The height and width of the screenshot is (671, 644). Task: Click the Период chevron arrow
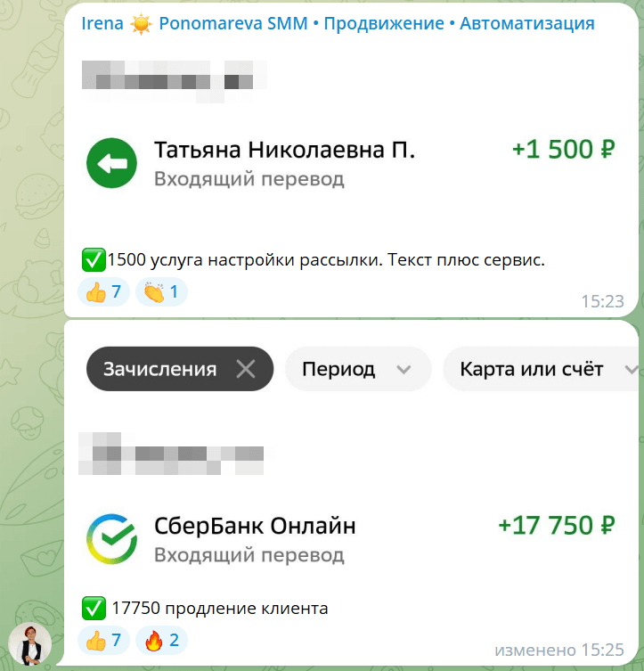(x=404, y=369)
